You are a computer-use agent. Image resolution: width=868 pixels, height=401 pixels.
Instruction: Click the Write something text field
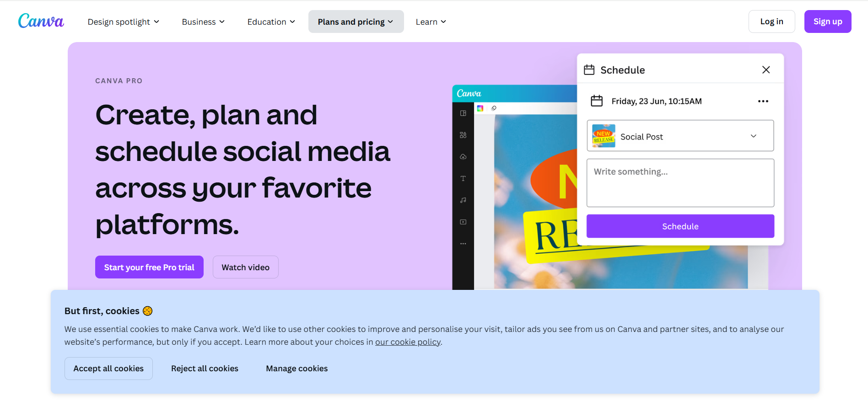(x=680, y=183)
